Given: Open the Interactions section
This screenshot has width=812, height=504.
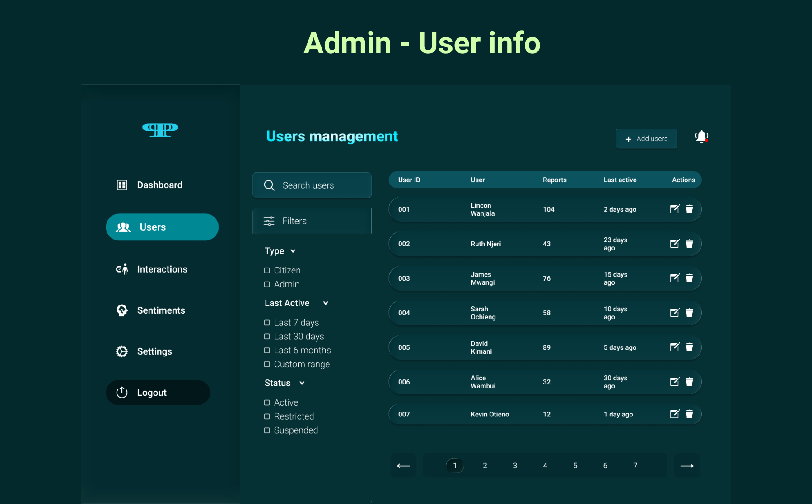Looking at the screenshot, I should coord(162,269).
